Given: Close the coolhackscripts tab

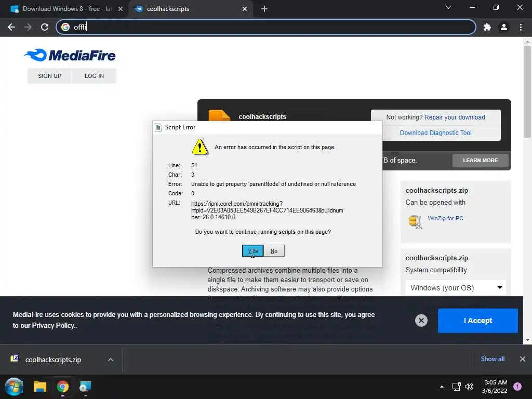Looking at the screenshot, I should pos(245,9).
